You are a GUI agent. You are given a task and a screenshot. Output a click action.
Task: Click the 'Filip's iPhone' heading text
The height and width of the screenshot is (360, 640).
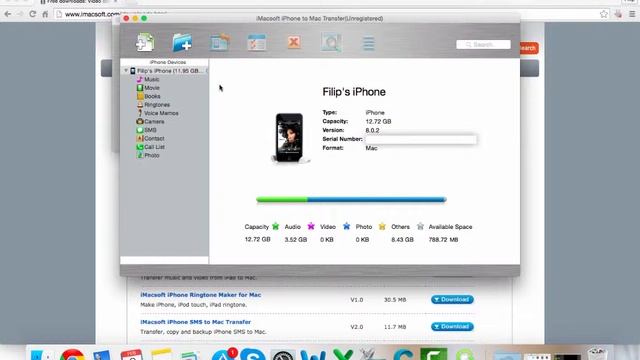tap(354, 92)
